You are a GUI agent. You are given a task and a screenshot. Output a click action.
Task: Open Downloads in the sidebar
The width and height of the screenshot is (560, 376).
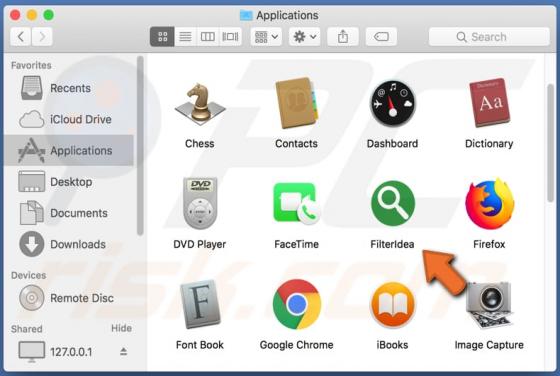(x=69, y=244)
